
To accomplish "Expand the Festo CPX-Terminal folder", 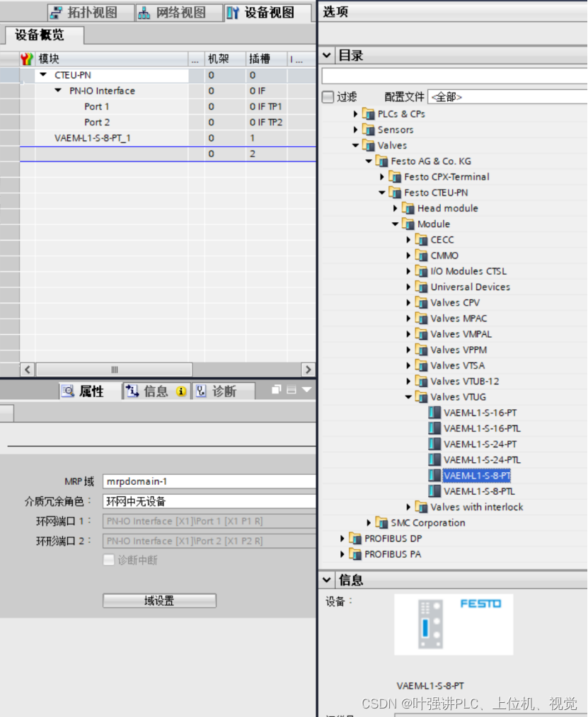I will click(382, 177).
